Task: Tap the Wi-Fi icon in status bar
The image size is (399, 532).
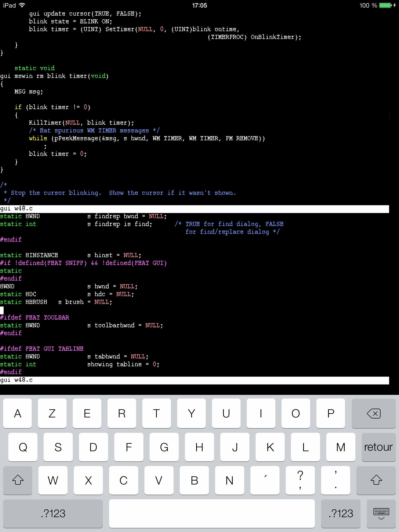Action: 23,5
